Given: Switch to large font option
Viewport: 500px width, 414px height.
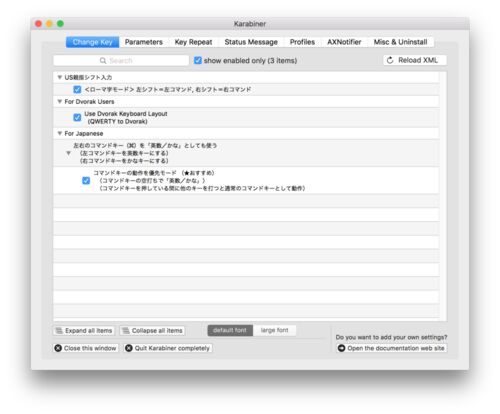Looking at the screenshot, I should (x=274, y=330).
